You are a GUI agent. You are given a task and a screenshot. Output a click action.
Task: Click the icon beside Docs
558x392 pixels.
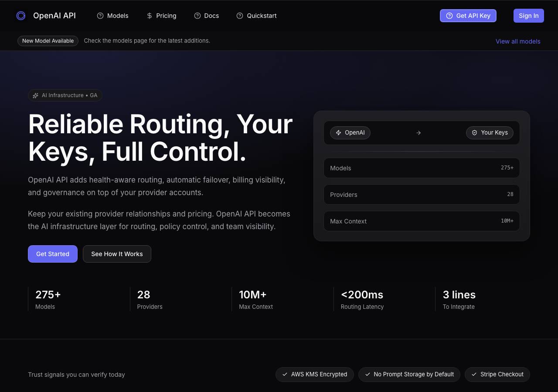click(x=197, y=16)
